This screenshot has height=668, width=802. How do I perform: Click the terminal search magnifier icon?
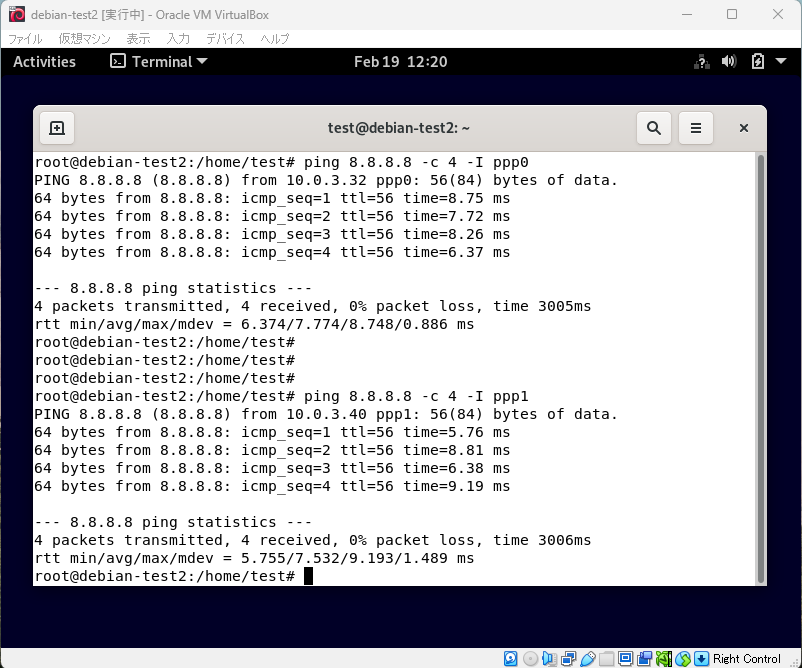point(654,128)
